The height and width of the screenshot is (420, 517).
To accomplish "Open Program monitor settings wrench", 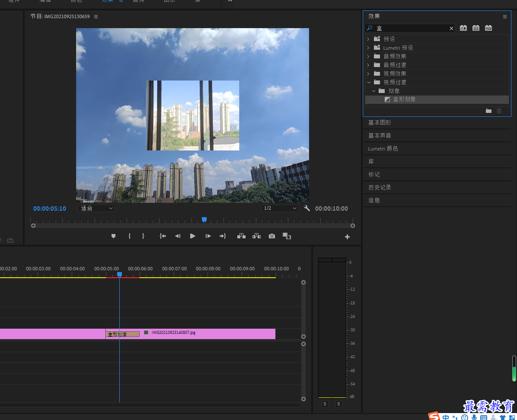I will pyautogui.click(x=307, y=208).
